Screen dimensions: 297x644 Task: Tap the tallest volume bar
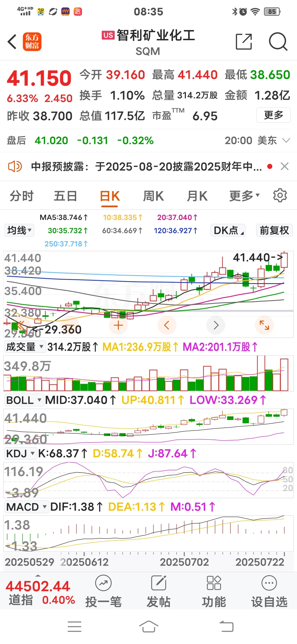pyautogui.click(x=261, y=373)
